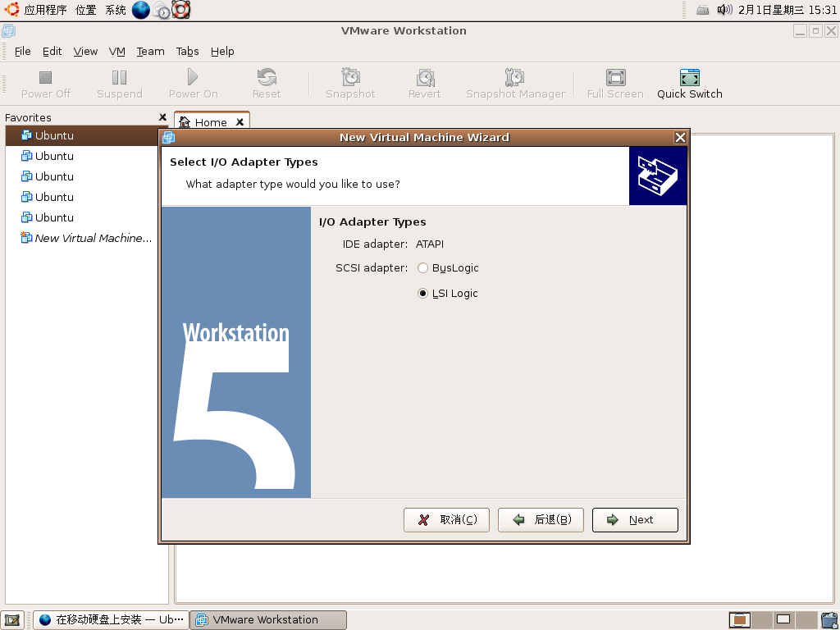Open the 位置 Places menu
Image resolution: width=840 pixels, height=630 pixels.
(x=85, y=10)
